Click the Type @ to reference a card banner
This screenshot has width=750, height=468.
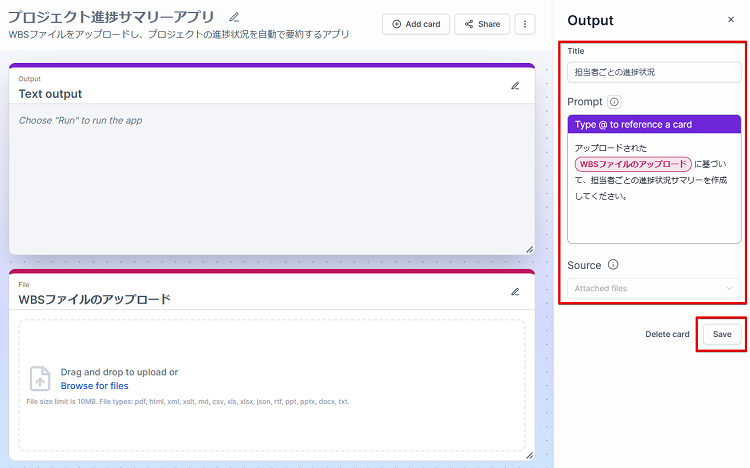654,124
